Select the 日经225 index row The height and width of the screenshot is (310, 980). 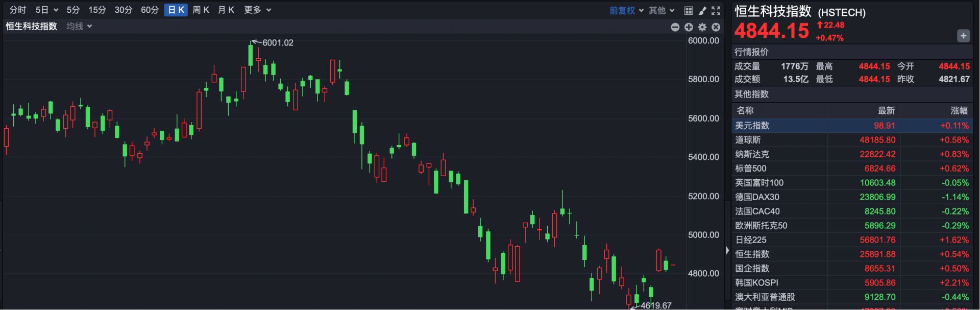pyautogui.click(x=851, y=240)
